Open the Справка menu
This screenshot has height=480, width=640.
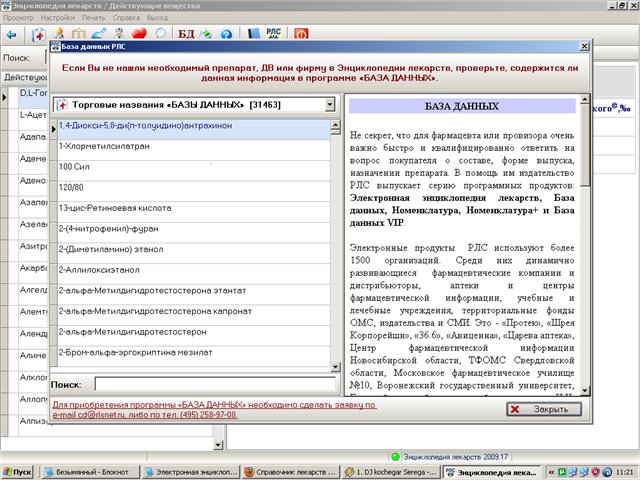pyautogui.click(x=125, y=18)
